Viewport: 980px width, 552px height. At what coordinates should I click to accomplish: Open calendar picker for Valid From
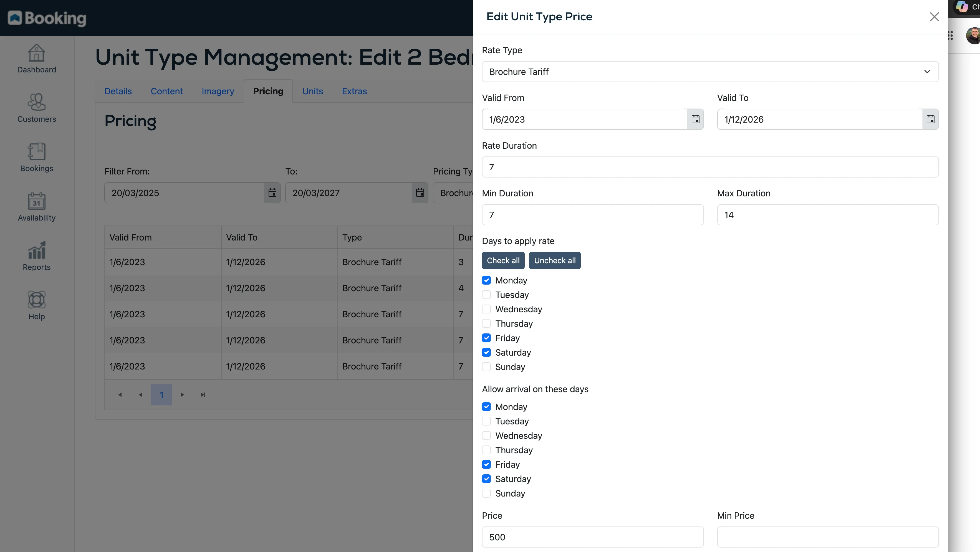(695, 119)
